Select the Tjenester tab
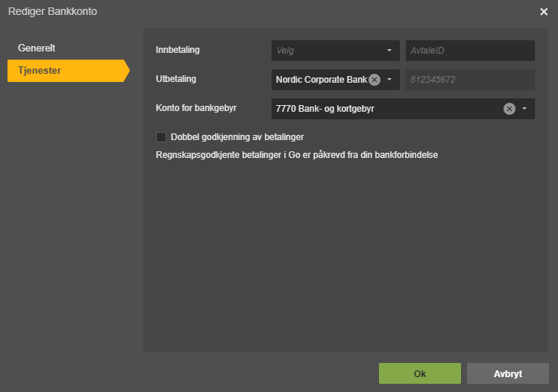The width and height of the screenshot is (558, 392). 40,71
